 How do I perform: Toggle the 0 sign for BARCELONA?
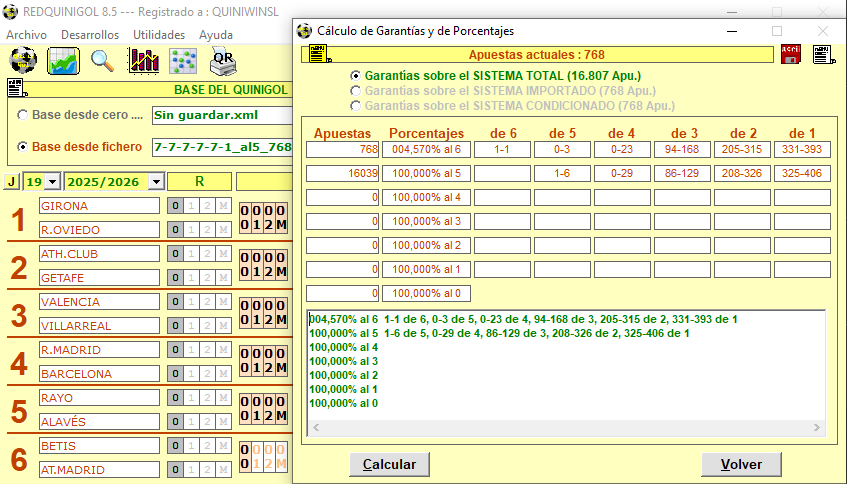coord(174,374)
